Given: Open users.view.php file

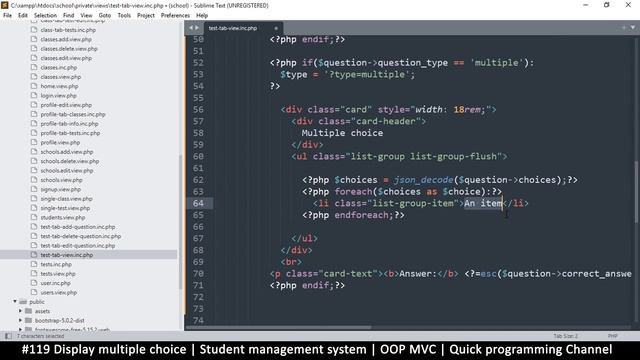Looking at the screenshot, I should pos(58,293).
